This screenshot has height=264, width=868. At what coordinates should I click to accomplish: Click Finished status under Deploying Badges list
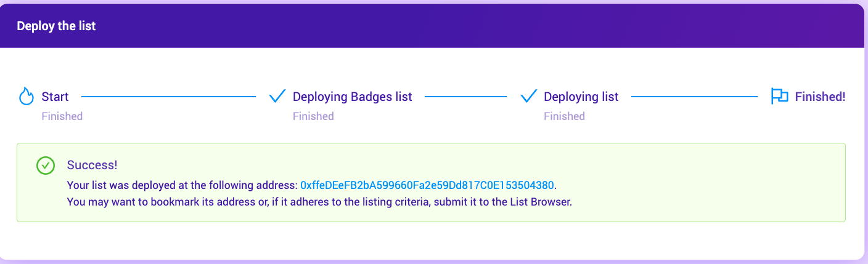(313, 116)
